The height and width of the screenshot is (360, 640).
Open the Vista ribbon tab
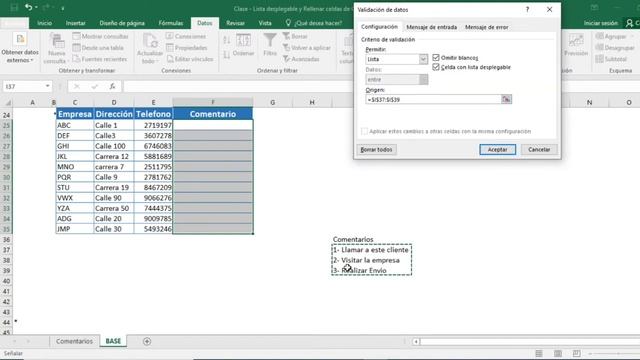pyautogui.click(x=265, y=23)
